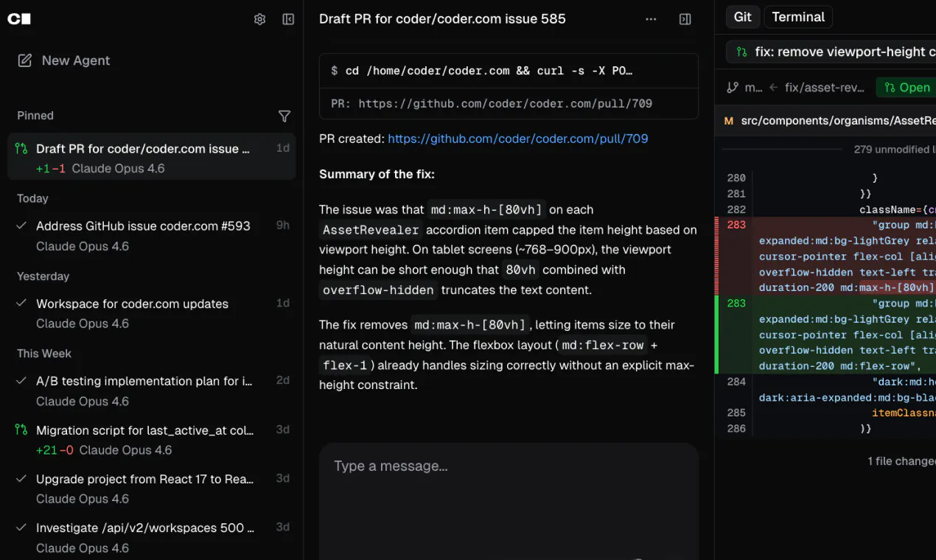The height and width of the screenshot is (560, 936).
Task: Open A/B testing implementation plan chat
Action: [151, 391]
